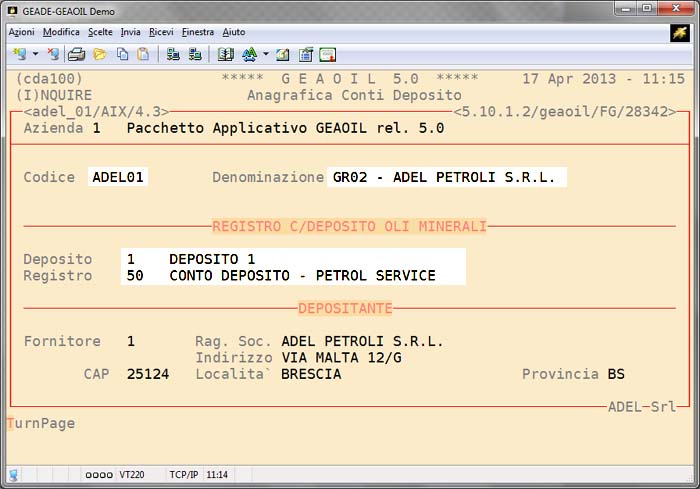Click the Denominazione field GR02 - ADEL PETROLI
The height and width of the screenshot is (489, 700).
pyautogui.click(x=446, y=177)
